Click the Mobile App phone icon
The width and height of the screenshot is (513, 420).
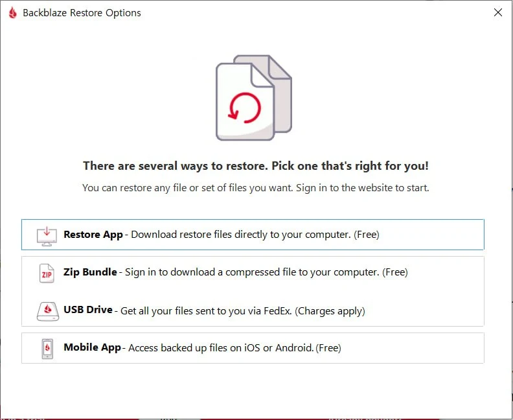pos(47,349)
